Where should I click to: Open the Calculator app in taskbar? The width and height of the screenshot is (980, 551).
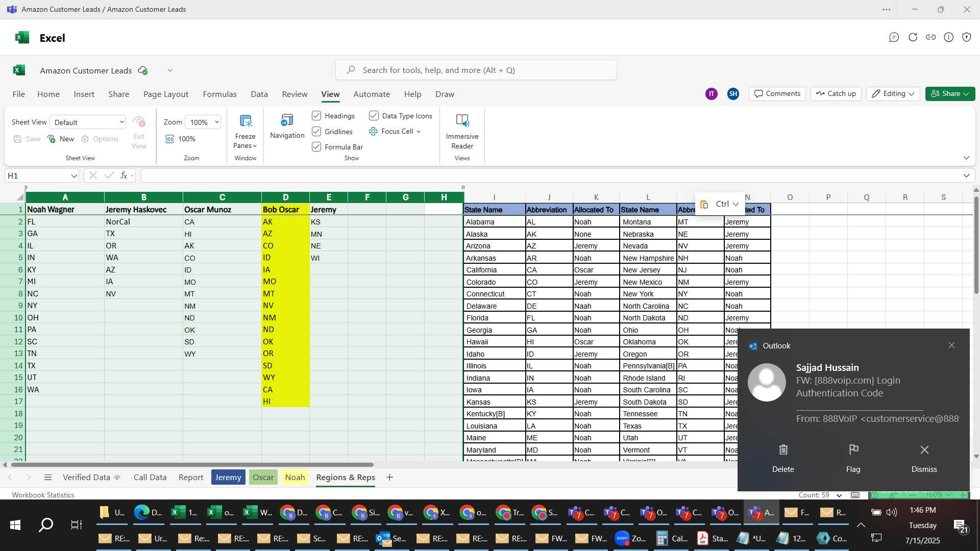click(x=671, y=538)
